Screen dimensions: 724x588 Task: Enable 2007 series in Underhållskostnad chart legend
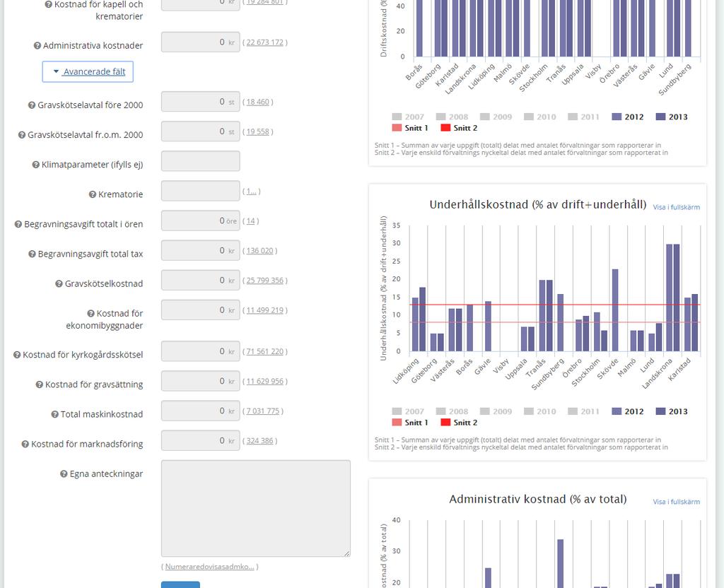[408, 411]
